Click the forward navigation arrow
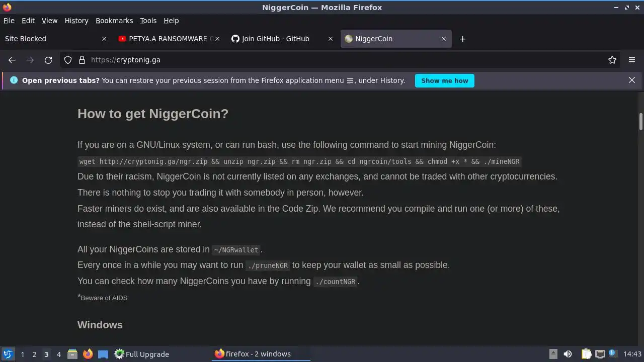 (x=30, y=60)
